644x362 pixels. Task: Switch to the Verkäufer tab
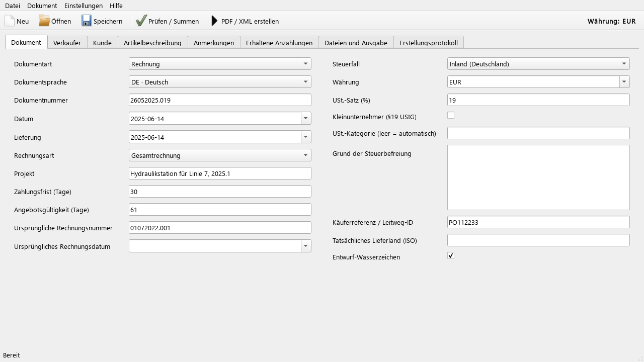pos(67,43)
